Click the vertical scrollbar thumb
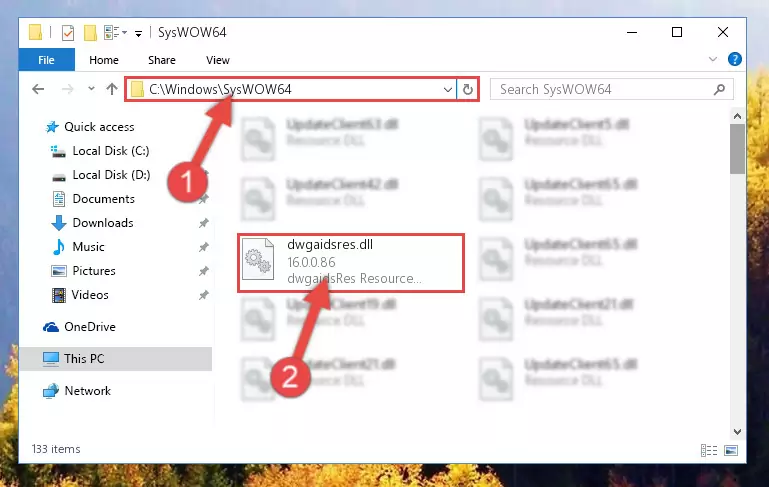 click(x=737, y=149)
